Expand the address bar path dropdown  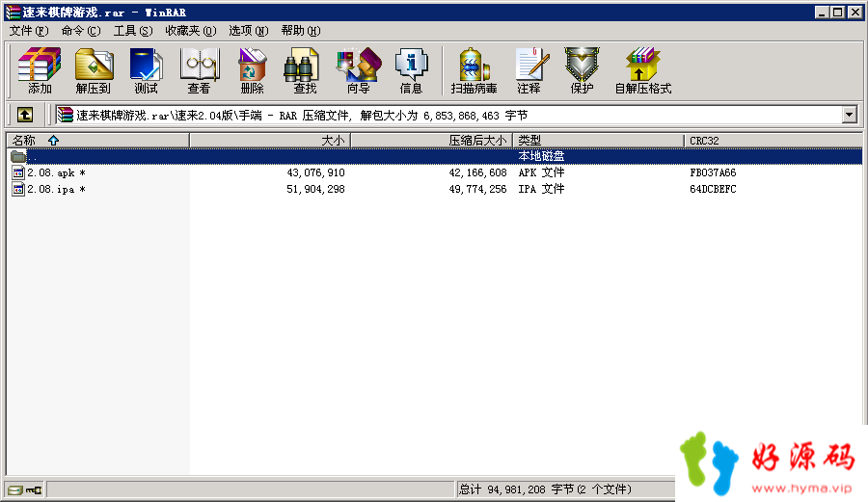(849, 115)
